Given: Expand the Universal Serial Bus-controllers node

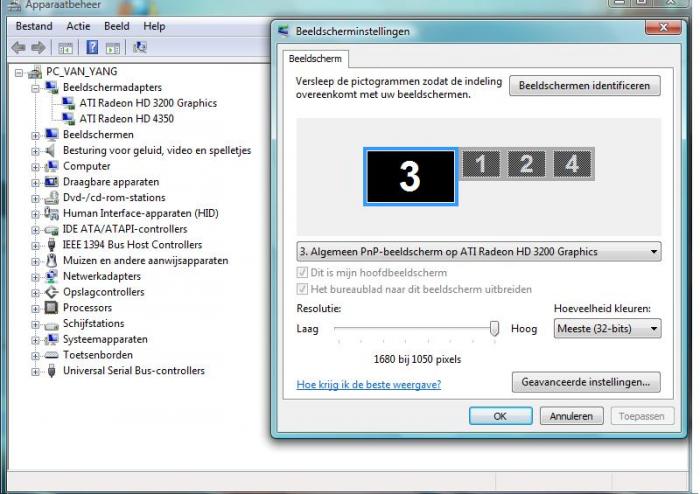Looking at the screenshot, I should coord(35,371).
